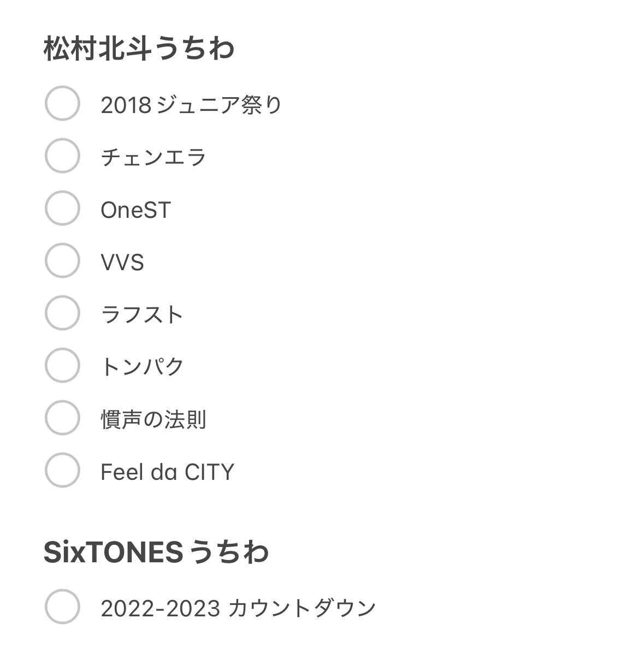This screenshot has height=654, width=644.
Task: Click the 松村北斗うちわ section heading
Action: tap(139, 49)
